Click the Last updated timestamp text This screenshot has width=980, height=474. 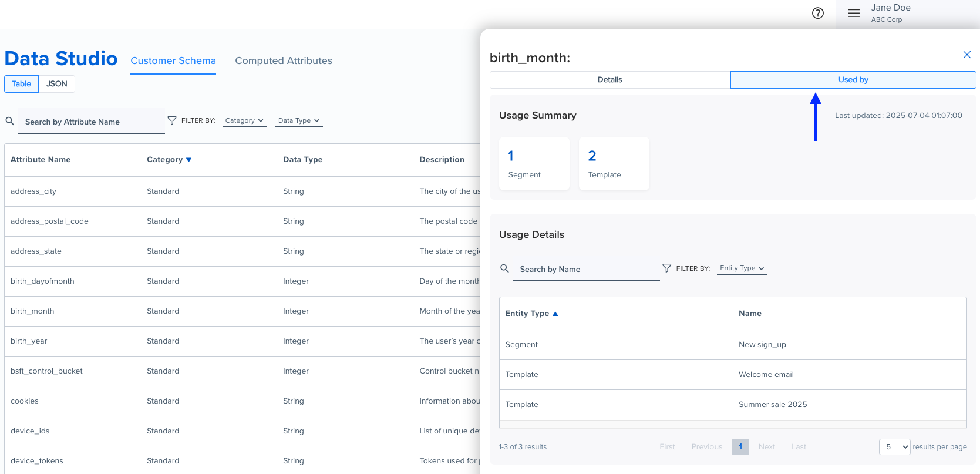pos(898,116)
